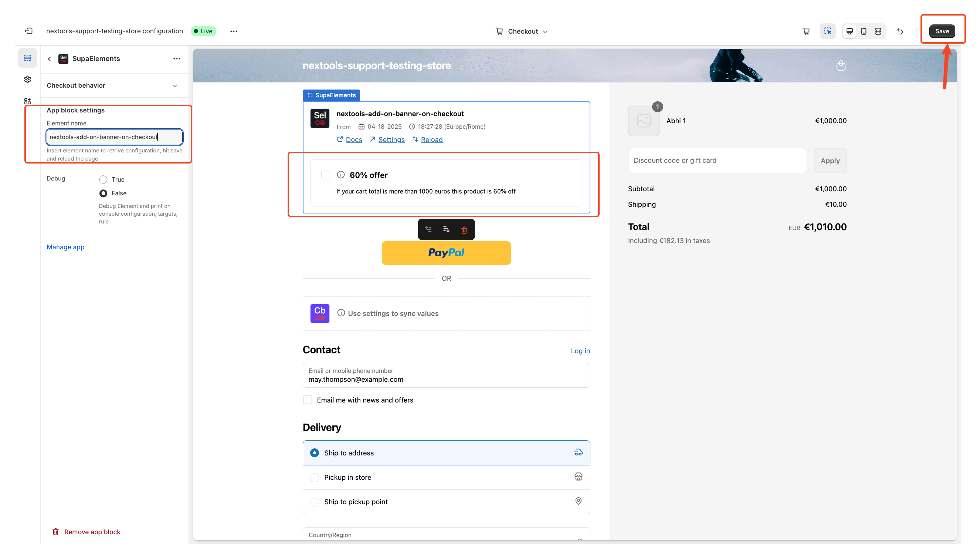Set Debug to False
The width and height of the screenshot is (980, 559).
(x=103, y=193)
